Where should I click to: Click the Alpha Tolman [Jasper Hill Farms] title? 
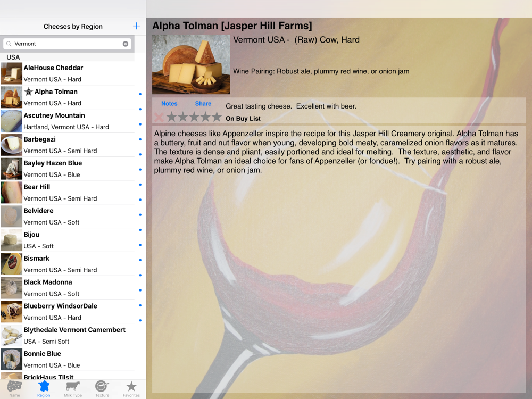[x=232, y=26]
